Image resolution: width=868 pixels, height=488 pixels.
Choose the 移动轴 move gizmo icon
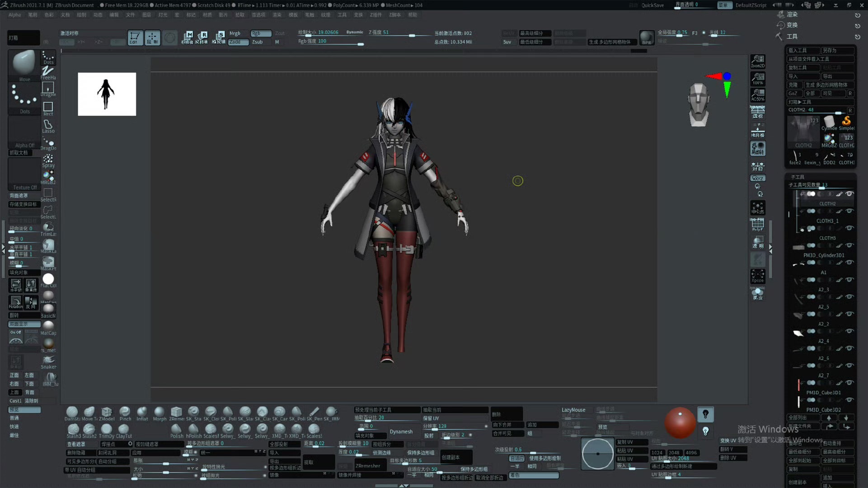point(187,38)
